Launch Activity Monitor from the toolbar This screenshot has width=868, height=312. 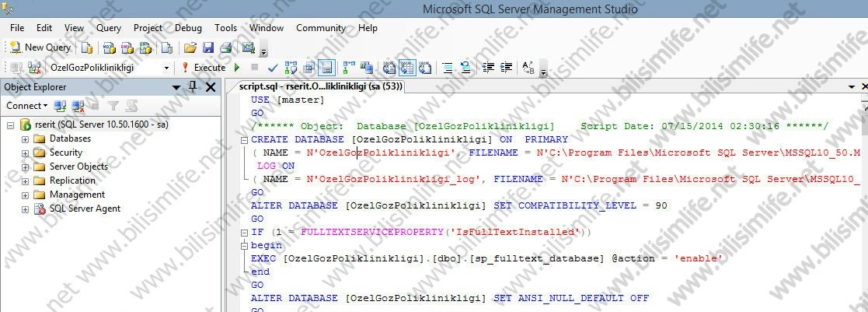click(x=248, y=47)
